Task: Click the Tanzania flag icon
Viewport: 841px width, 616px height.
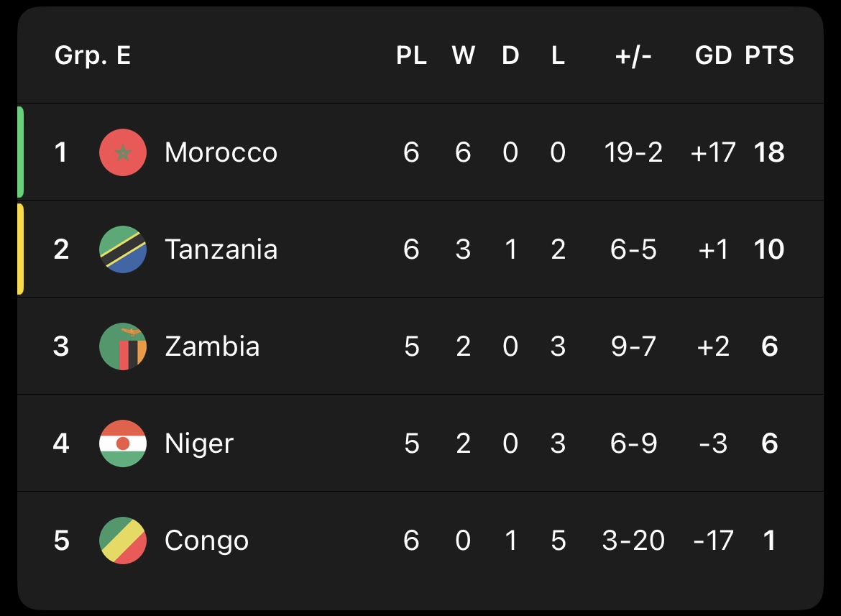Action: click(x=123, y=249)
